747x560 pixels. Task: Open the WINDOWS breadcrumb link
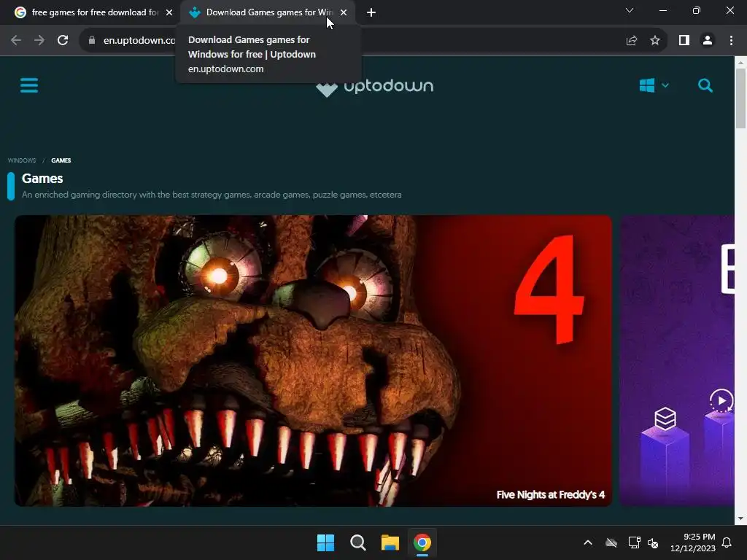point(22,160)
